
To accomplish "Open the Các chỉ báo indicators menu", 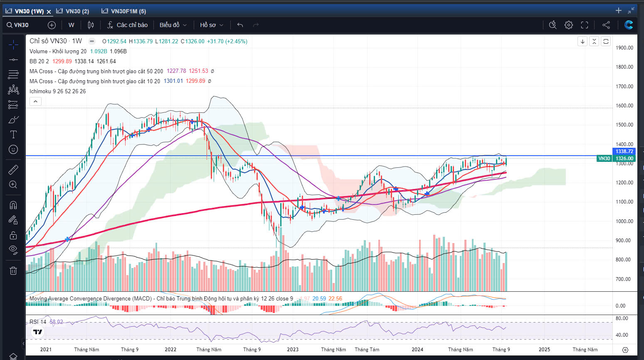I will pos(127,25).
